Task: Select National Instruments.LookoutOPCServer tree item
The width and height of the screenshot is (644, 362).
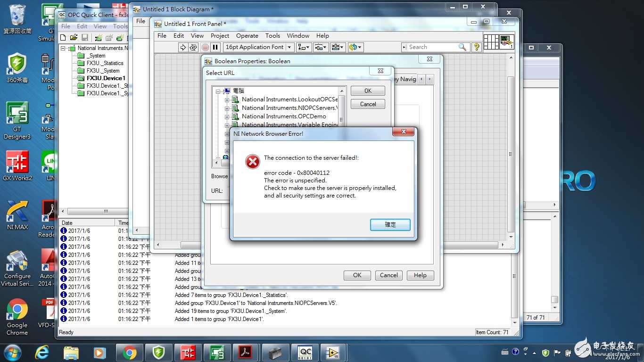Action: tap(289, 99)
